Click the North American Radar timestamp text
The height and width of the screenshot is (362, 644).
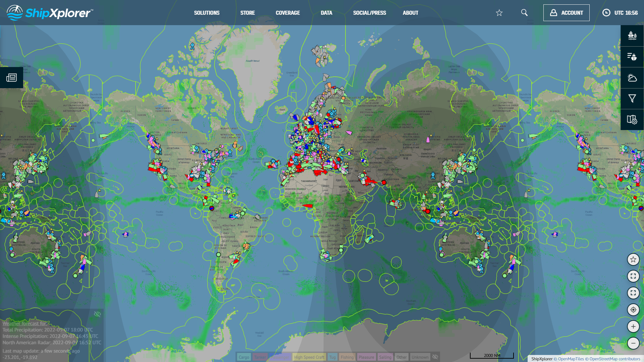[52, 343]
